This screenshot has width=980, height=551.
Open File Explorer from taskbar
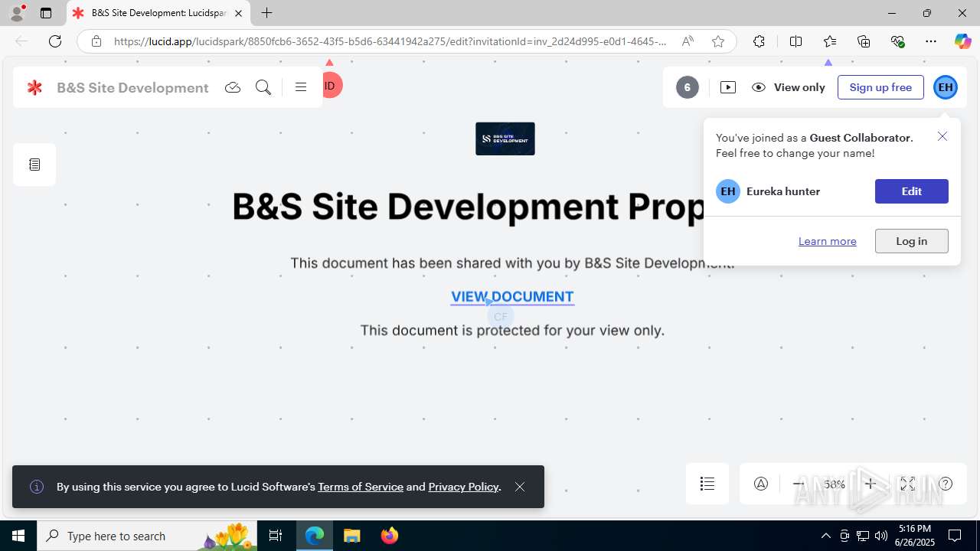tap(352, 536)
